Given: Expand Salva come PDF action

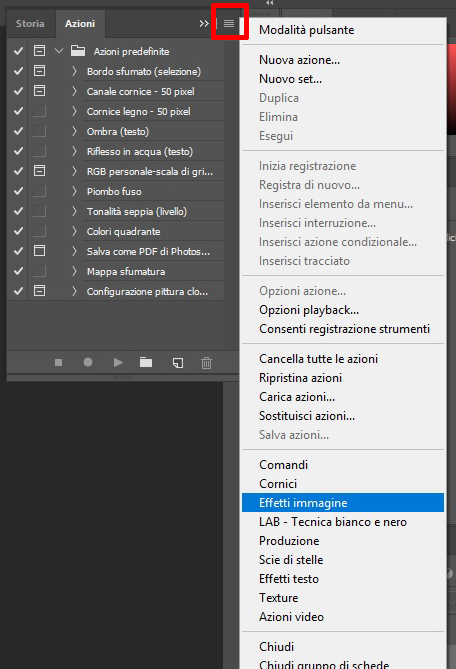Looking at the screenshot, I should (x=74, y=251).
